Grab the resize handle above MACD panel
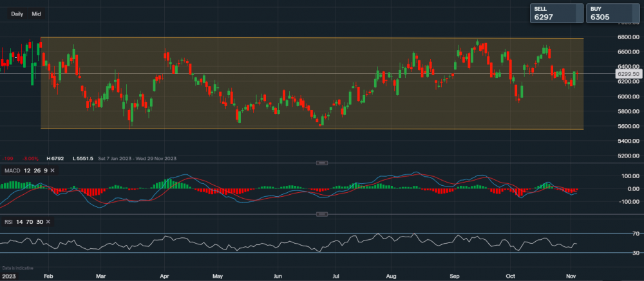This screenshot has height=281, width=644. coord(321,163)
